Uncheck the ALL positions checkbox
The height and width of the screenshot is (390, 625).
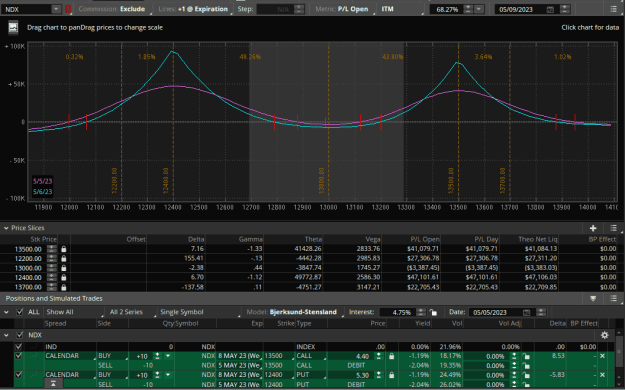pyautogui.click(x=19, y=312)
